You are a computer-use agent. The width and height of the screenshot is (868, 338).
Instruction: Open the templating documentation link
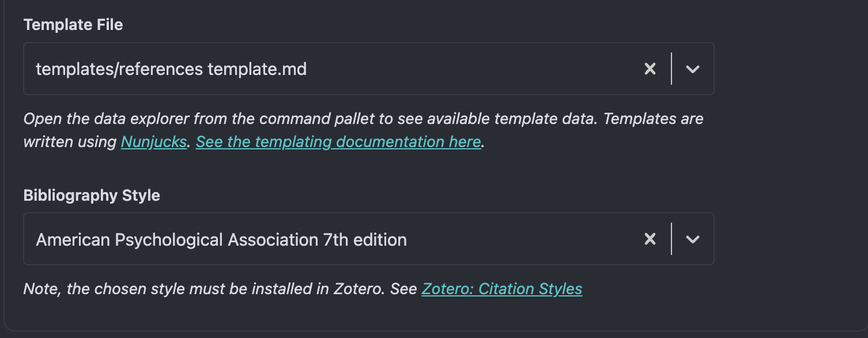pos(338,142)
